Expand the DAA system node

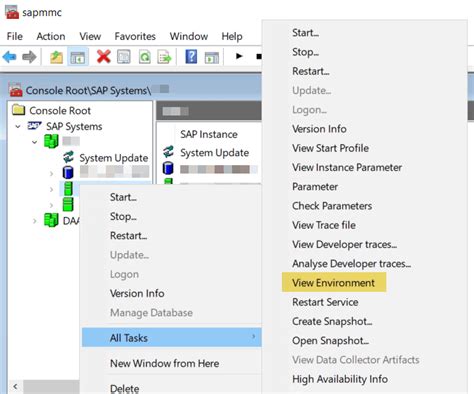(x=34, y=221)
